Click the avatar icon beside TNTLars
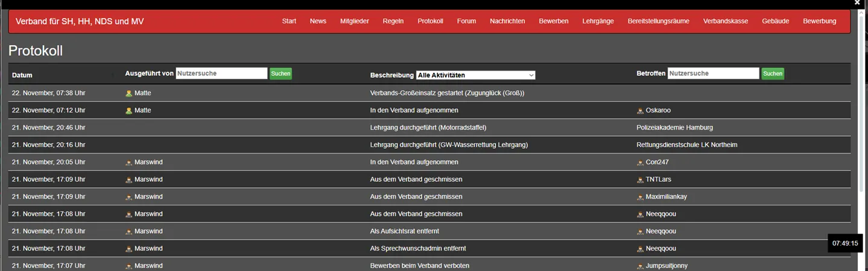This screenshot has height=271, width=868. coord(640,180)
